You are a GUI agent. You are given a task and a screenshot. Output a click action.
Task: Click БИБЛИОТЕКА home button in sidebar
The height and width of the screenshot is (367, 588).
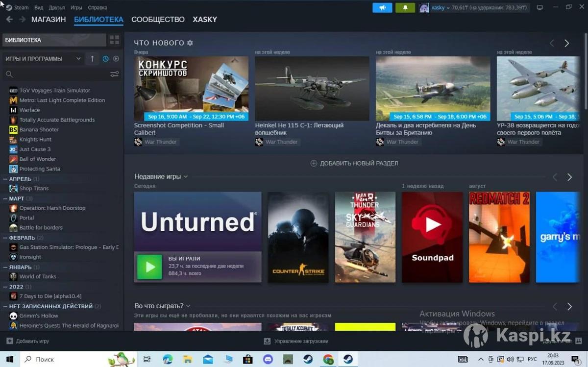coord(54,40)
